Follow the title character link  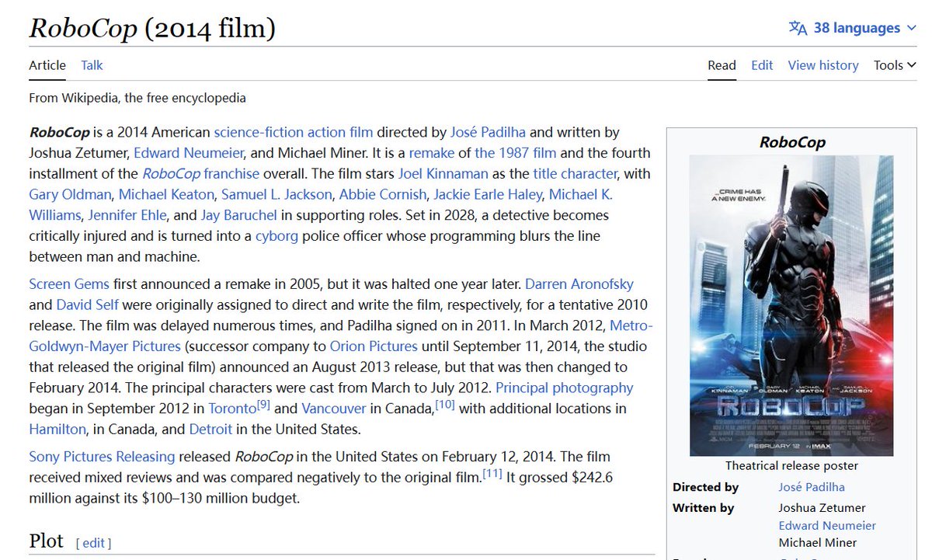(x=575, y=173)
